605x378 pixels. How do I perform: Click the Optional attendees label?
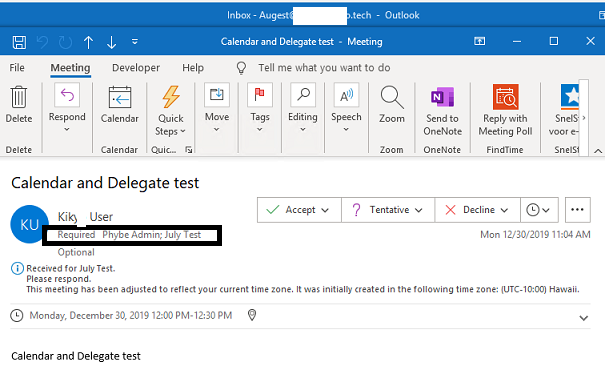point(76,252)
